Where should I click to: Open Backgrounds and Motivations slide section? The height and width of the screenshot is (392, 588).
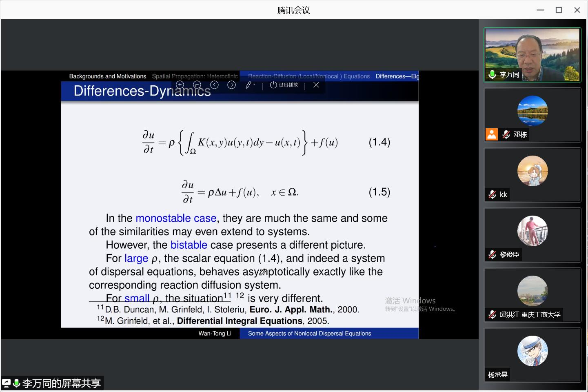click(x=107, y=76)
